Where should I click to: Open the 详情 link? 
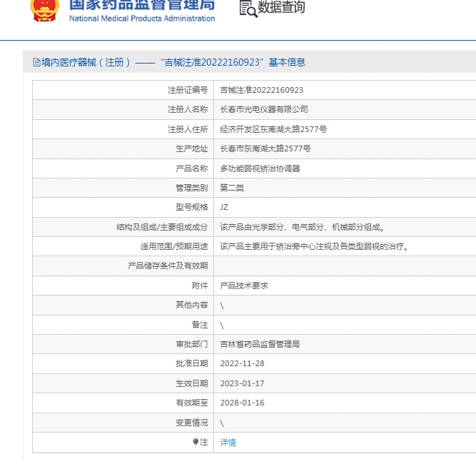click(x=228, y=443)
